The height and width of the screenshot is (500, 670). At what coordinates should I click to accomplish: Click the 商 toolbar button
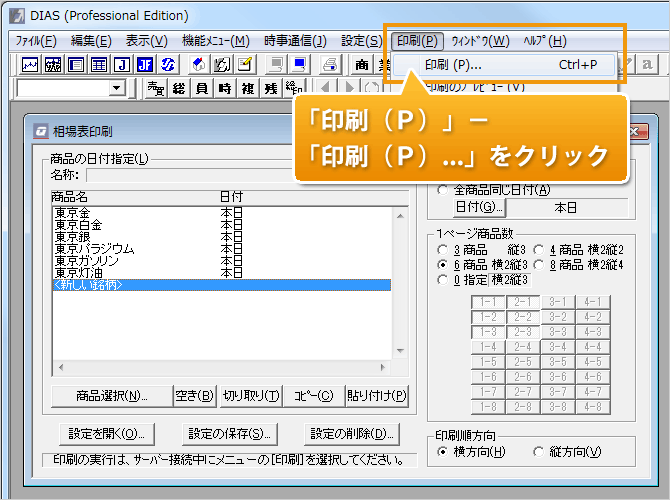tap(361, 65)
